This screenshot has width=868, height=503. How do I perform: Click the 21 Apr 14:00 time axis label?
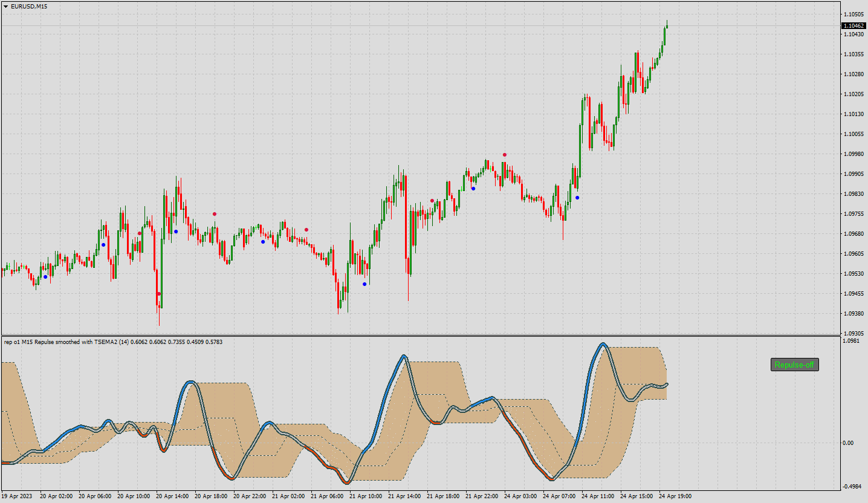406,496
